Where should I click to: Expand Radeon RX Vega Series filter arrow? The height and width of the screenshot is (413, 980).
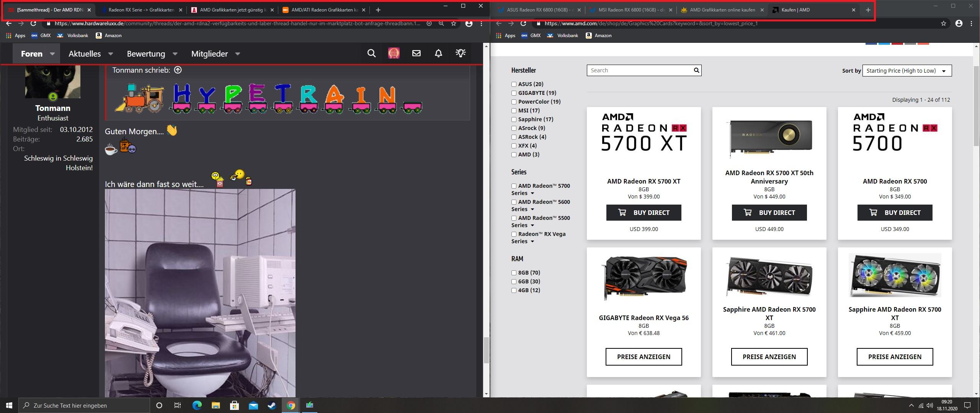532,242
